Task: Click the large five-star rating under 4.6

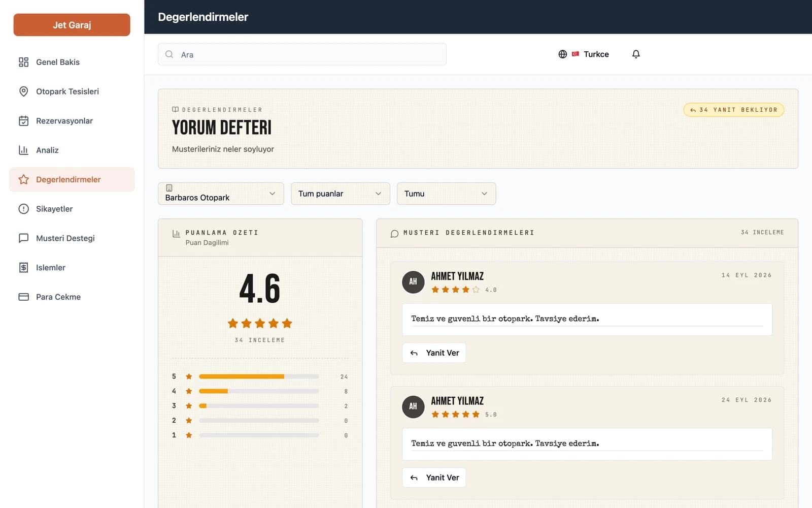Action: 260,323
